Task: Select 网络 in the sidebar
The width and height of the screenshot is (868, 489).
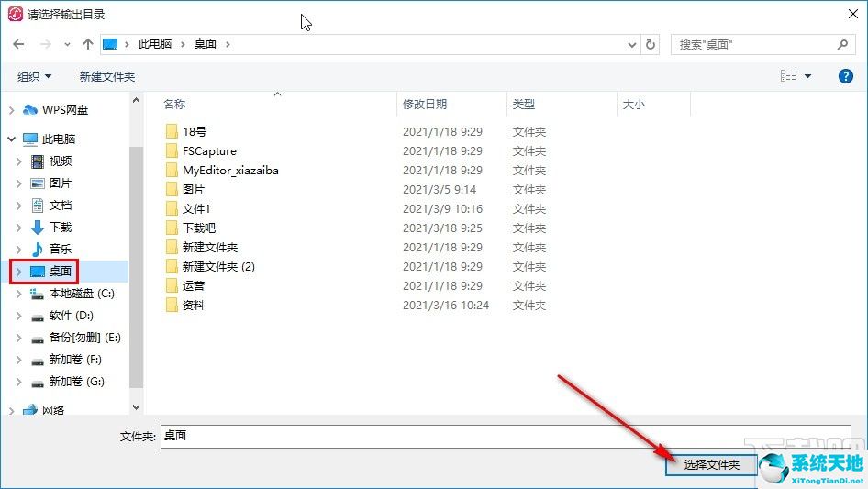Action: click(x=52, y=410)
